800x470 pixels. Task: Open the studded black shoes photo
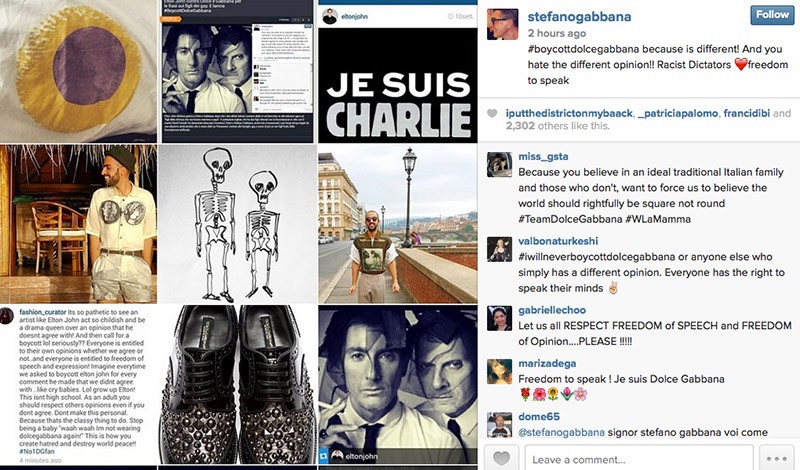click(x=237, y=384)
